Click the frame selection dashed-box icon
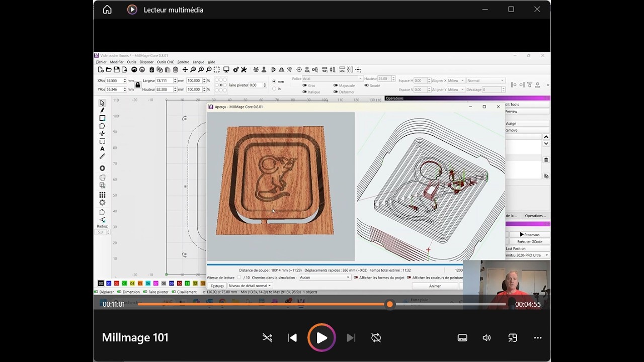This screenshot has width=644, height=362. [x=216, y=69]
